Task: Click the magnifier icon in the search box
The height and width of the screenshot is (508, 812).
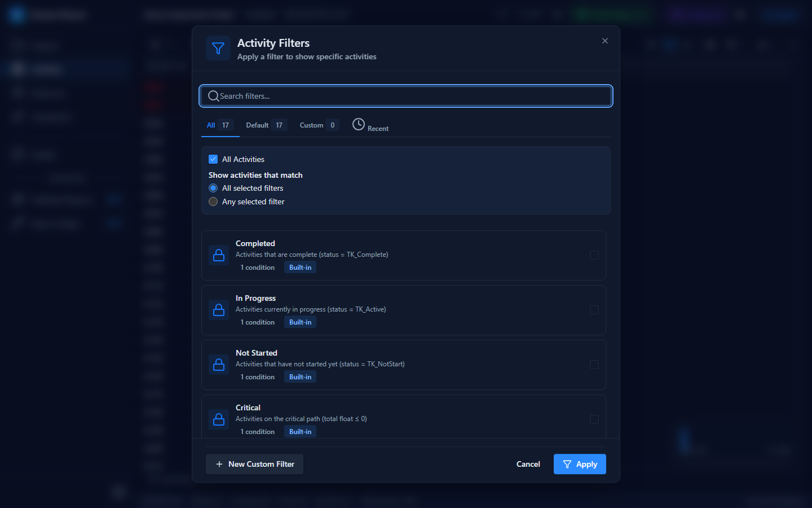Action: [213, 96]
